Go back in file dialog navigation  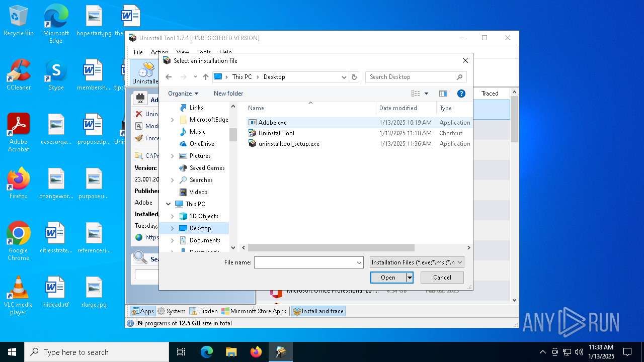(x=169, y=77)
